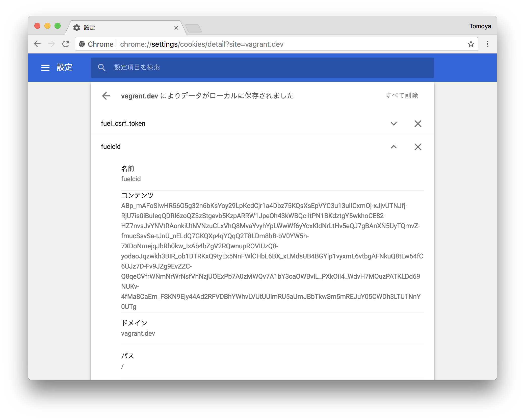This screenshot has height=420, width=525.
Task: Click the Tomoya profile name
Action: click(480, 26)
